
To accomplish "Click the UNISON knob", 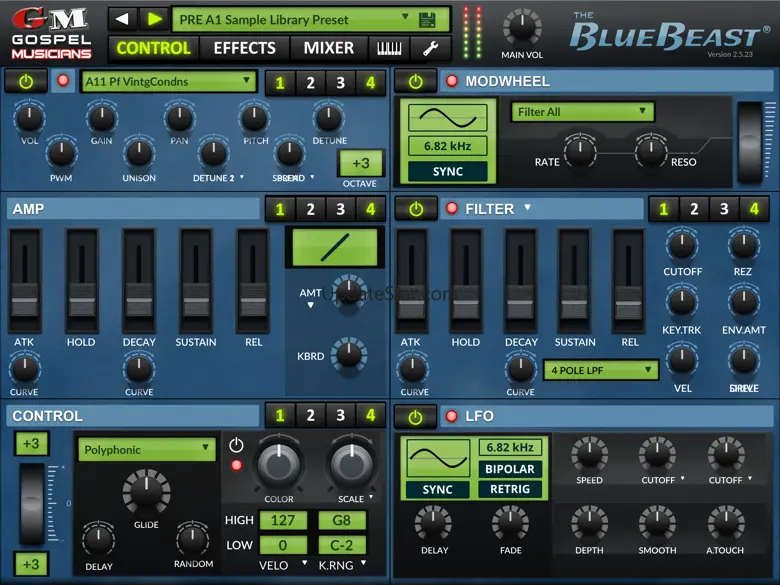I will click(139, 152).
